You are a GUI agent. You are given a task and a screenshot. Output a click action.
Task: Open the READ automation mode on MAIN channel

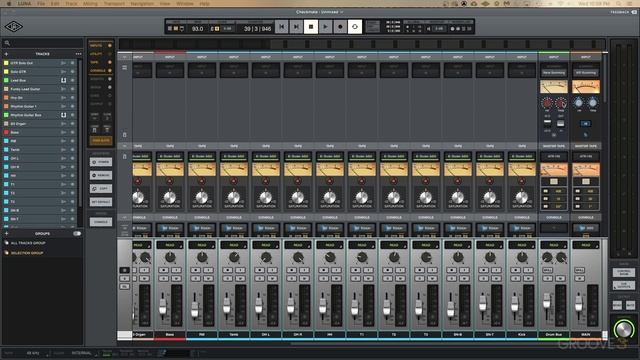pyautogui.click(x=586, y=245)
